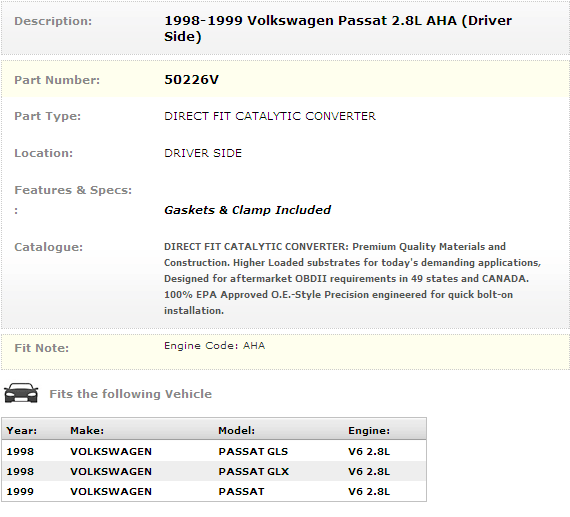This screenshot has height=517, width=570.
Task: Click the DIRECT FIT CATALYTIC CONVERTER part type
Action: click(x=270, y=116)
